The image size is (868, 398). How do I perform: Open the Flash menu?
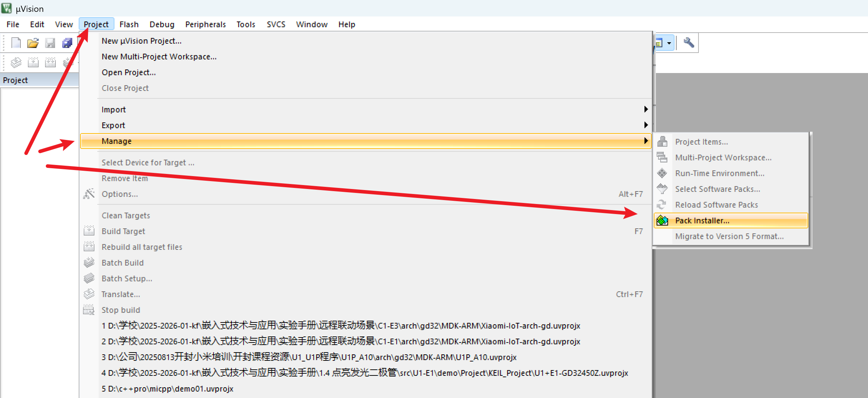[x=129, y=24]
